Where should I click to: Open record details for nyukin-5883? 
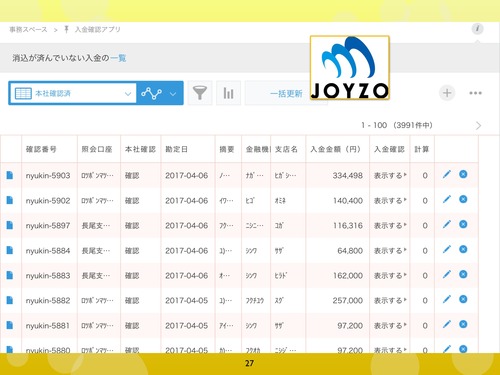10,275
